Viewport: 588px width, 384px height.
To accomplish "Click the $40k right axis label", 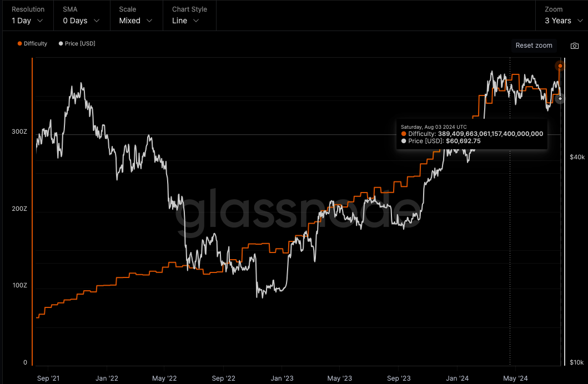I will 577,157.
